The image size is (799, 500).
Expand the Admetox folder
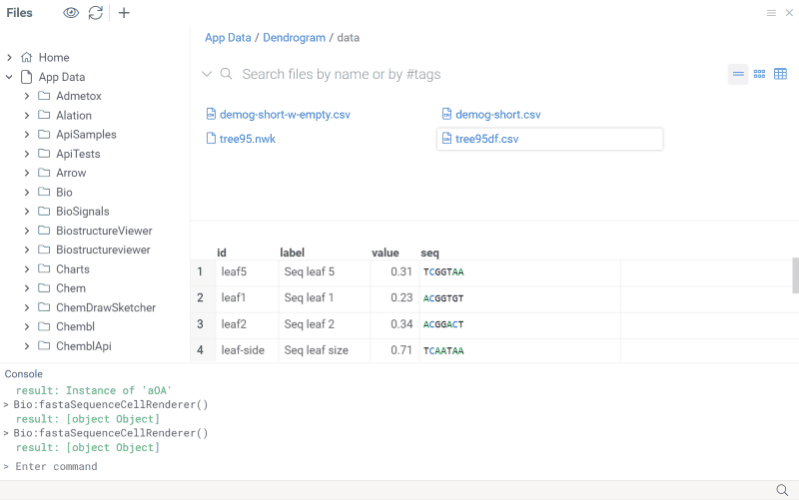pyautogui.click(x=26, y=96)
